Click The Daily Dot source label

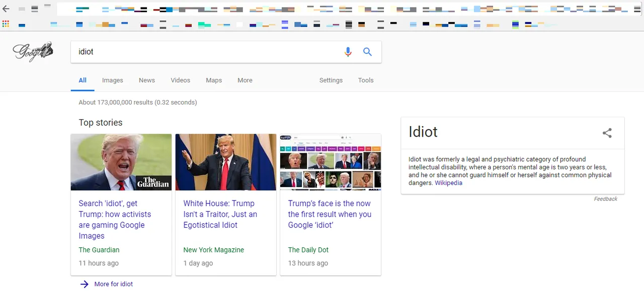pos(308,250)
